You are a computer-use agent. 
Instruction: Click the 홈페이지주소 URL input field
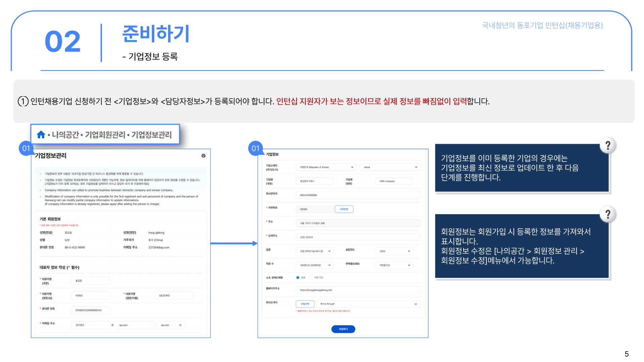point(358,290)
